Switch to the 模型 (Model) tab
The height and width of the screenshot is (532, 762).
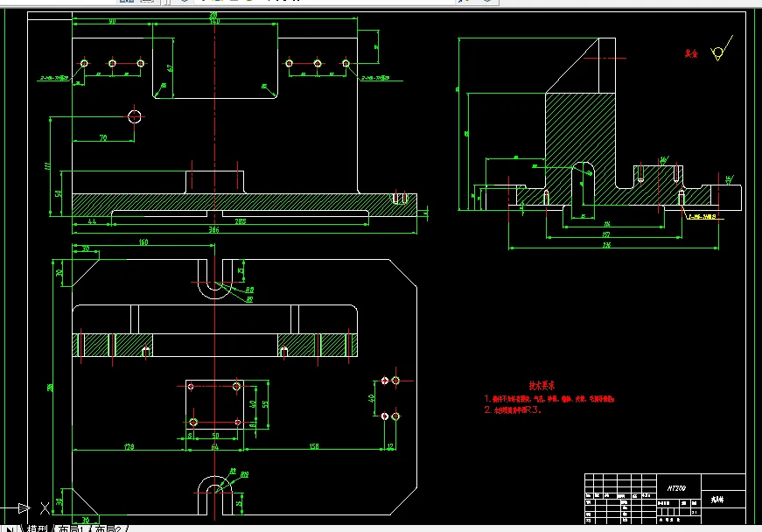[x=37, y=528]
